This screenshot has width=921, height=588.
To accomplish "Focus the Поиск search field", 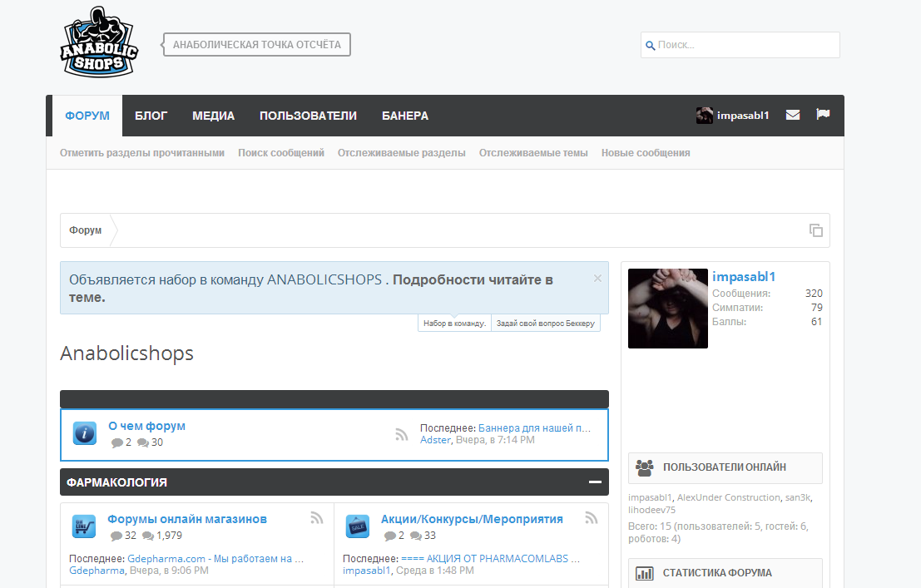I will coord(740,45).
